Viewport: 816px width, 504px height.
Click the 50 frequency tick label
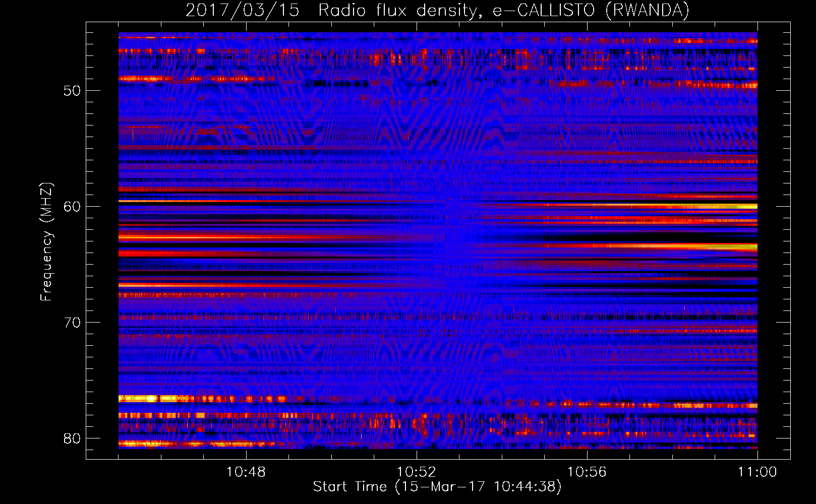pos(72,91)
